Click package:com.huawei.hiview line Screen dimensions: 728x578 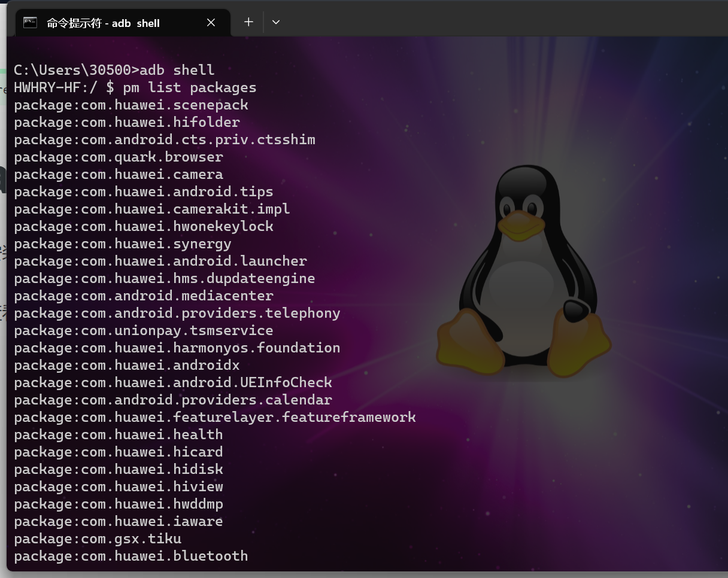point(119,486)
